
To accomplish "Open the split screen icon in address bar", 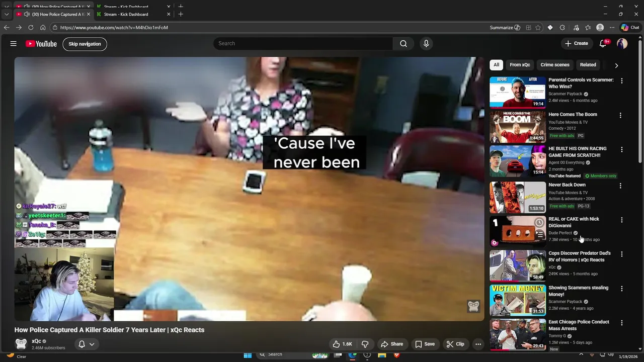I will (528, 28).
